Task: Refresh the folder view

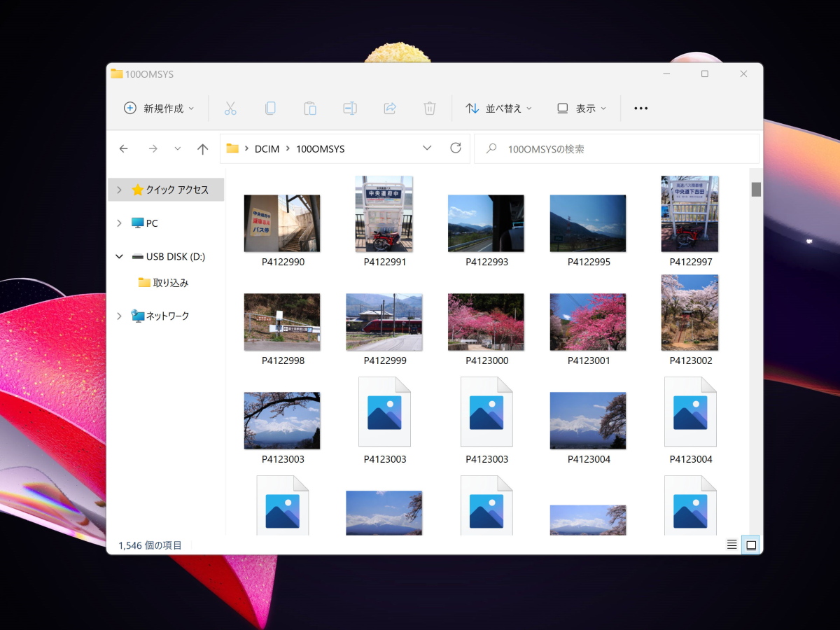Action: tap(456, 148)
